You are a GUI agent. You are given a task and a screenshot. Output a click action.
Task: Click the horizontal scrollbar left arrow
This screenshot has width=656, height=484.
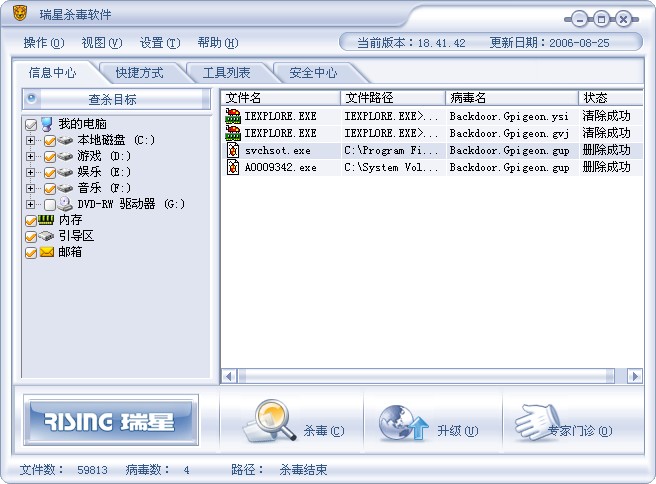tap(229, 376)
